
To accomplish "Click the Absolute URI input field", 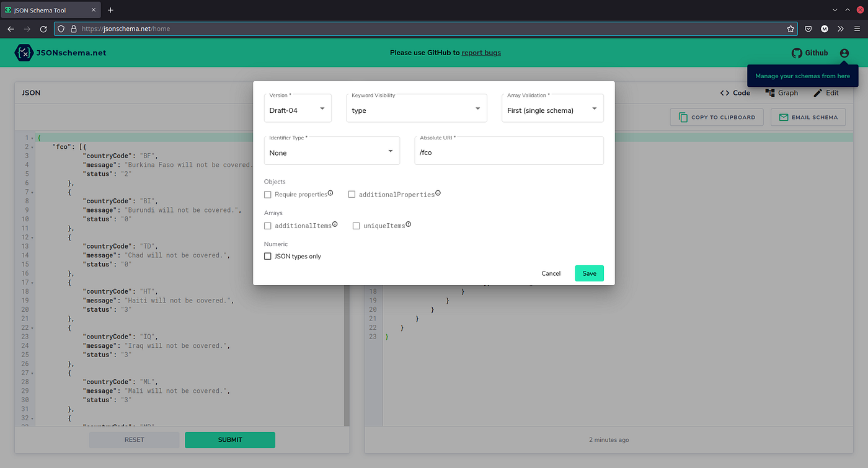I will [x=508, y=151].
